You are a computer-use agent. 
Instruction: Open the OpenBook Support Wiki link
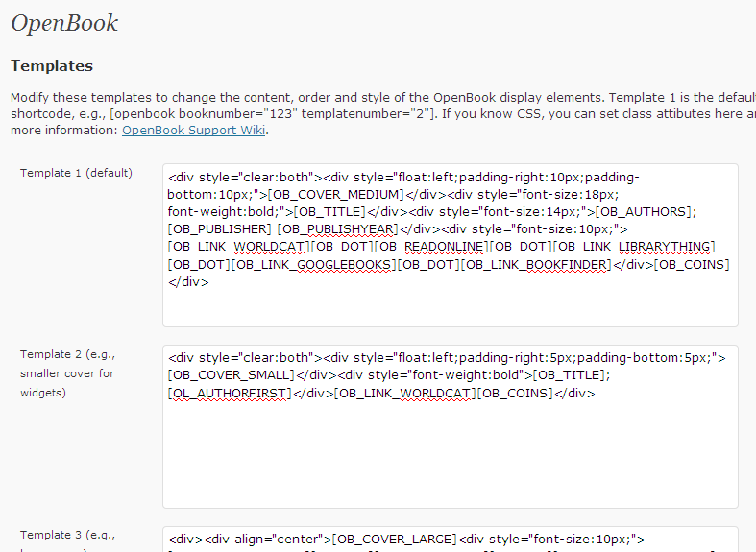tap(193, 131)
